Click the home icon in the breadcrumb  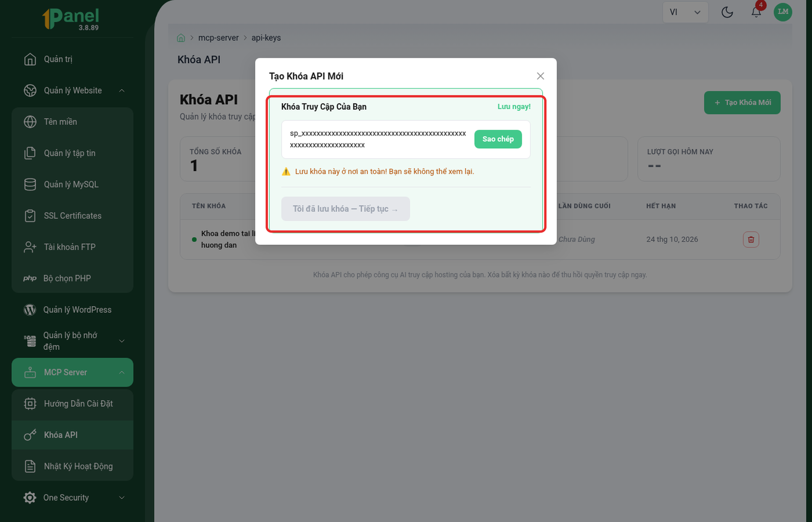181,38
